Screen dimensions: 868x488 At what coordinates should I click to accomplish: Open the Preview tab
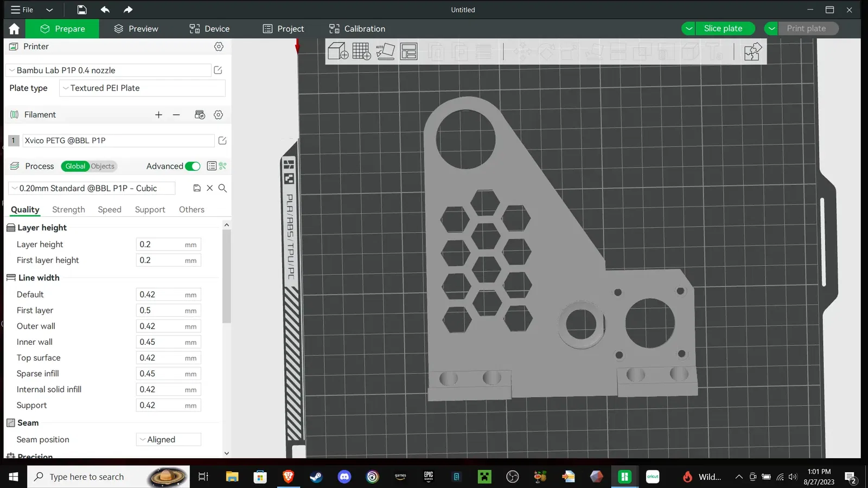click(136, 29)
